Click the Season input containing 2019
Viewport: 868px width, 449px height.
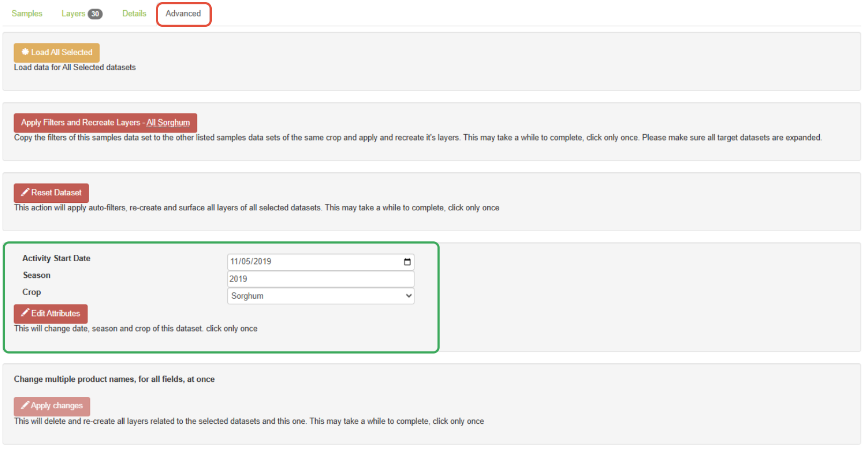[321, 279]
